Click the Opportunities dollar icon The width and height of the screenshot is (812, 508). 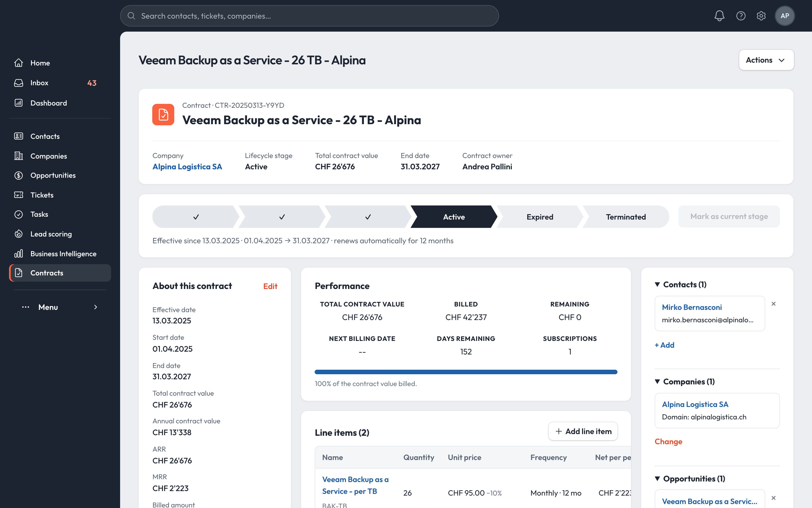[19, 175]
